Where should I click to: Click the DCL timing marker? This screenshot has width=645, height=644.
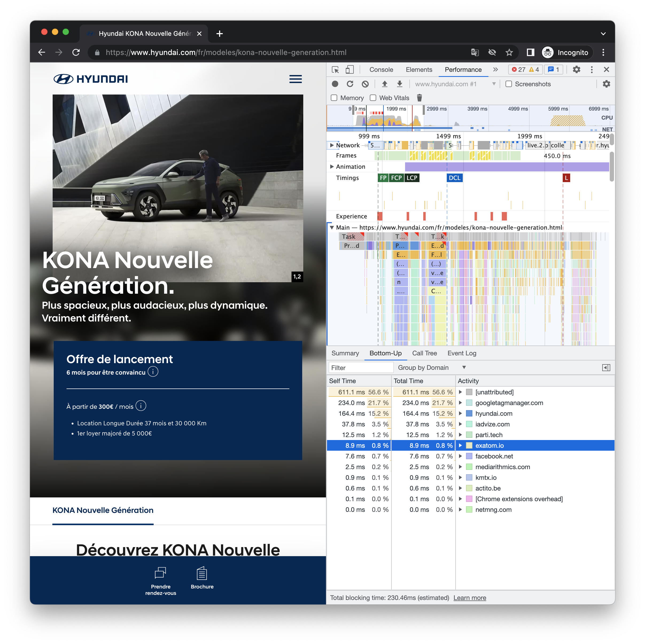pos(454,178)
